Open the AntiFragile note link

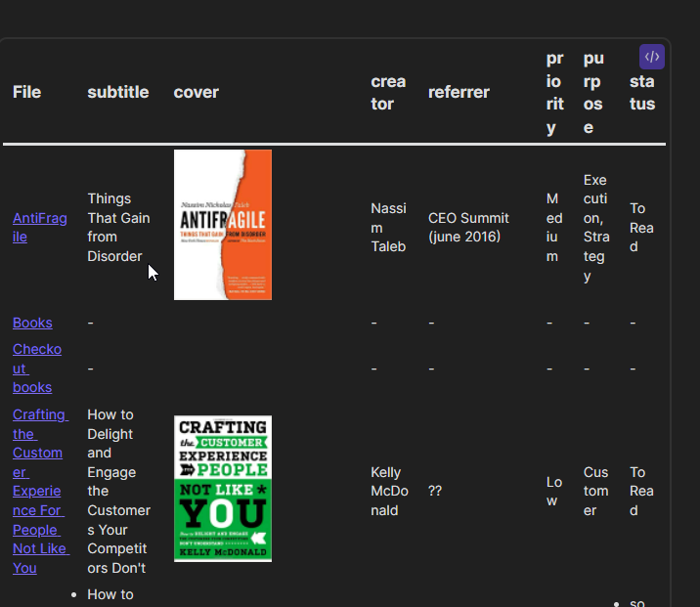pos(40,228)
